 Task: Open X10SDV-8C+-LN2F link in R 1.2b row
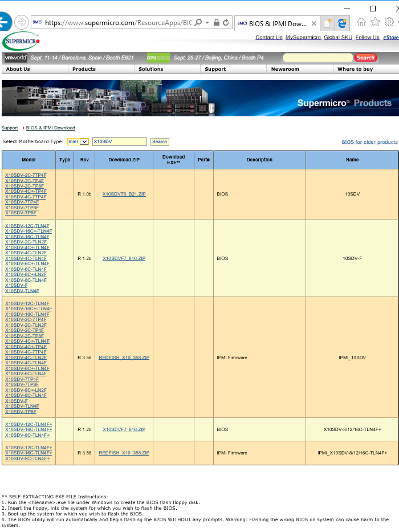26,274
